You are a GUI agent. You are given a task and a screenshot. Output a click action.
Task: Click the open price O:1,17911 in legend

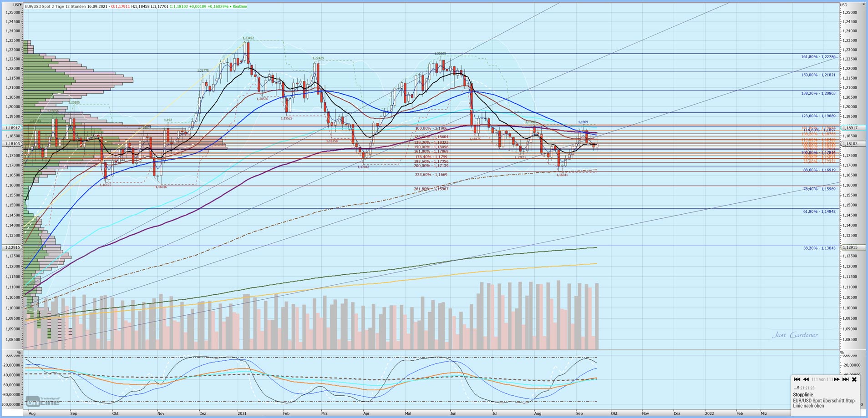121,6
